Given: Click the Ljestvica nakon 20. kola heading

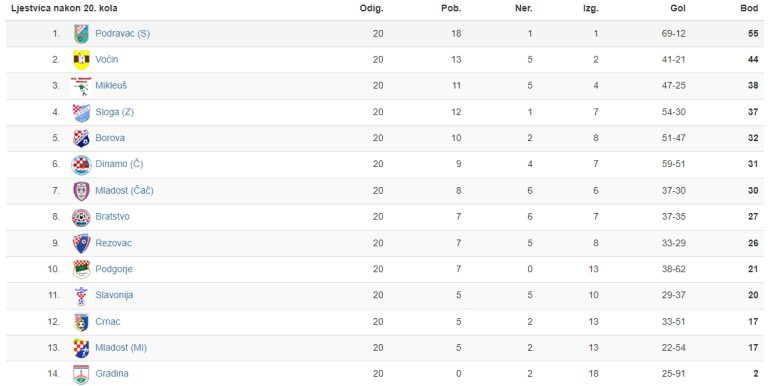Looking at the screenshot, I should coord(64,8).
